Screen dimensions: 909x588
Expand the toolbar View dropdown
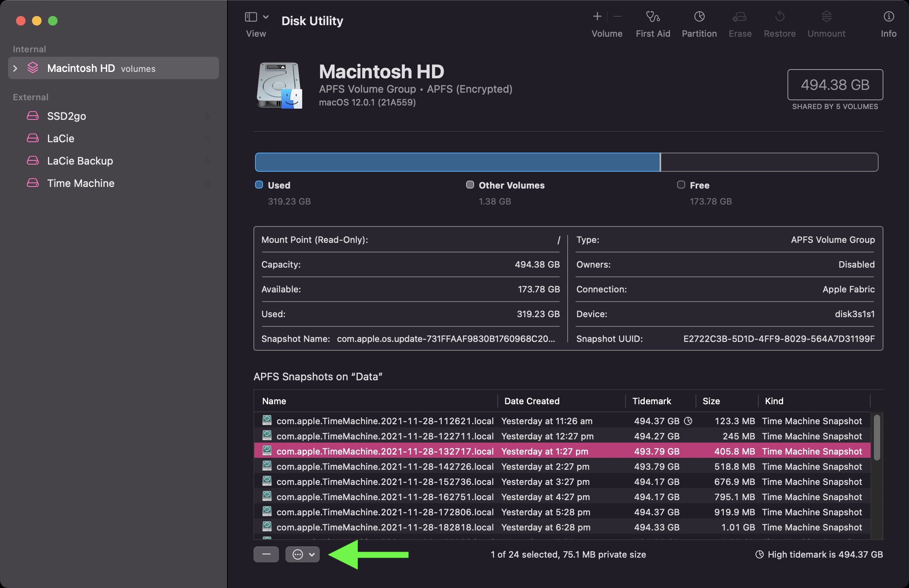[264, 15]
